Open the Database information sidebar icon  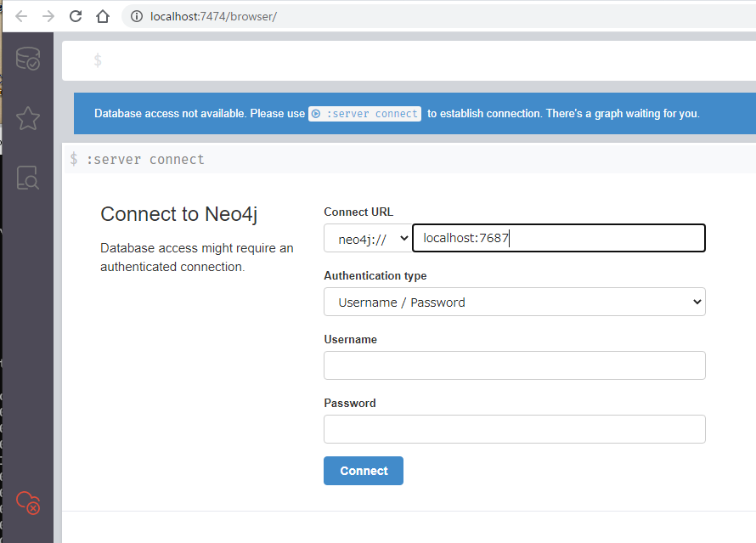click(28, 59)
